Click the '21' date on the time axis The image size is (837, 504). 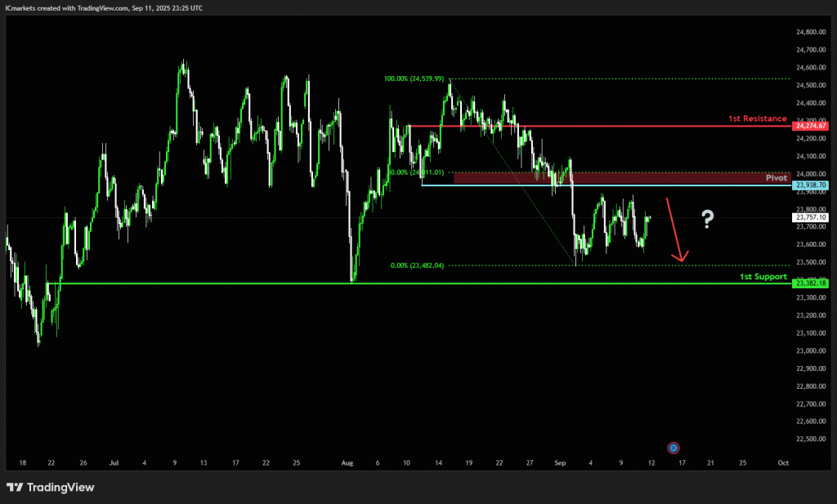point(710,463)
